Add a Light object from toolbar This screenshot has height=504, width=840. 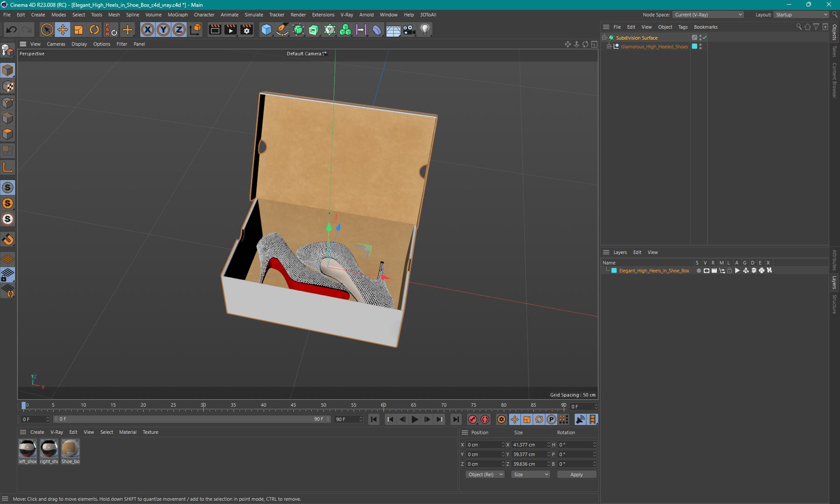pyautogui.click(x=425, y=30)
